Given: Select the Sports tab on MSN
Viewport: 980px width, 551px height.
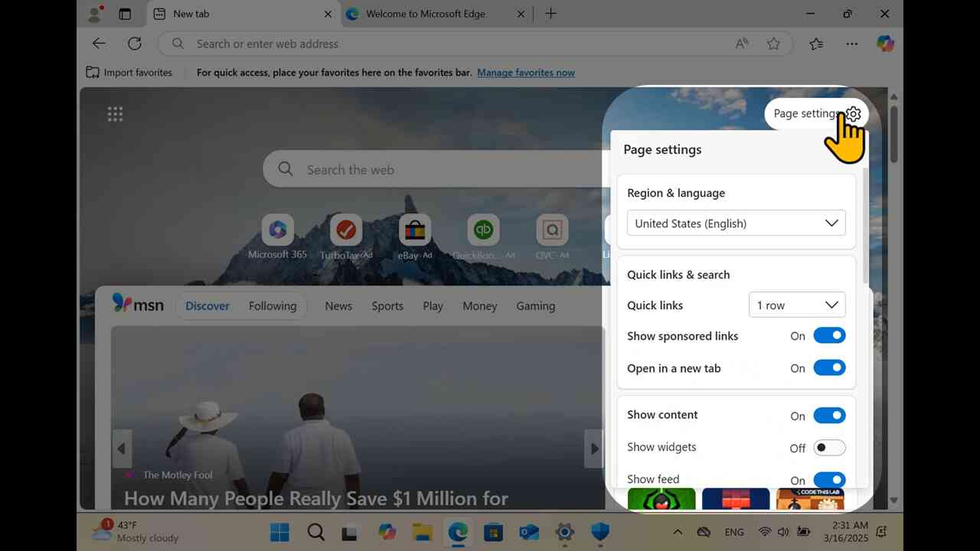Looking at the screenshot, I should [x=387, y=306].
